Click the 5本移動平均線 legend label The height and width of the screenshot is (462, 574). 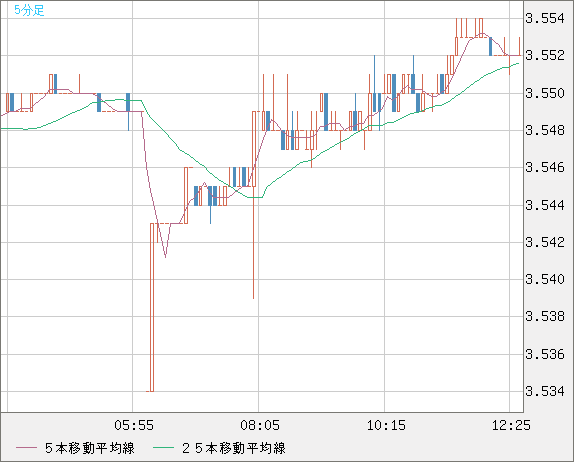[90, 448]
